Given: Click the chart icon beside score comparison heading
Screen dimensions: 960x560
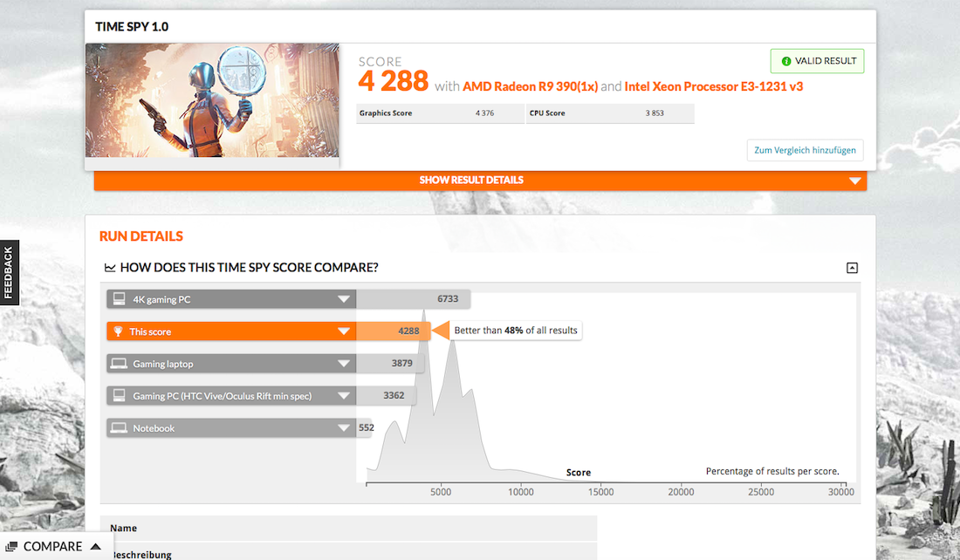Looking at the screenshot, I should [x=110, y=268].
